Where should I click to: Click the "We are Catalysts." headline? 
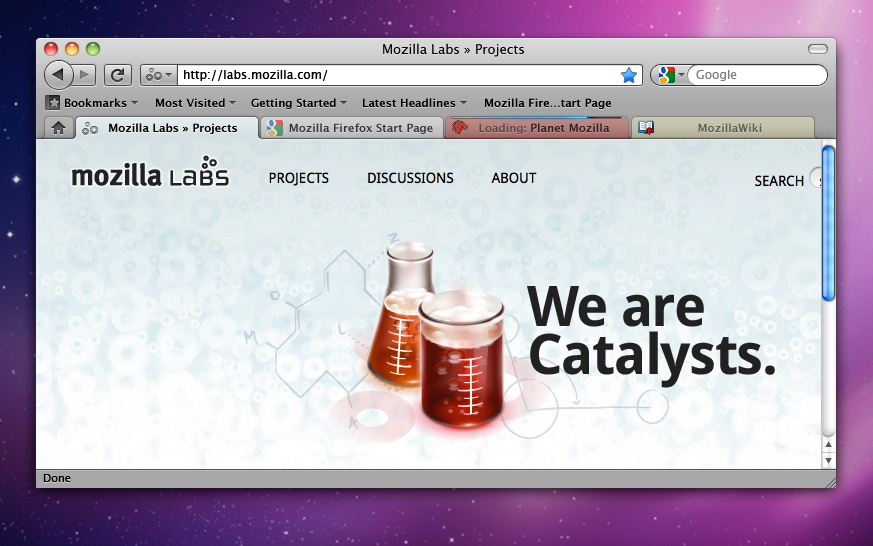pyautogui.click(x=651, y=334)
